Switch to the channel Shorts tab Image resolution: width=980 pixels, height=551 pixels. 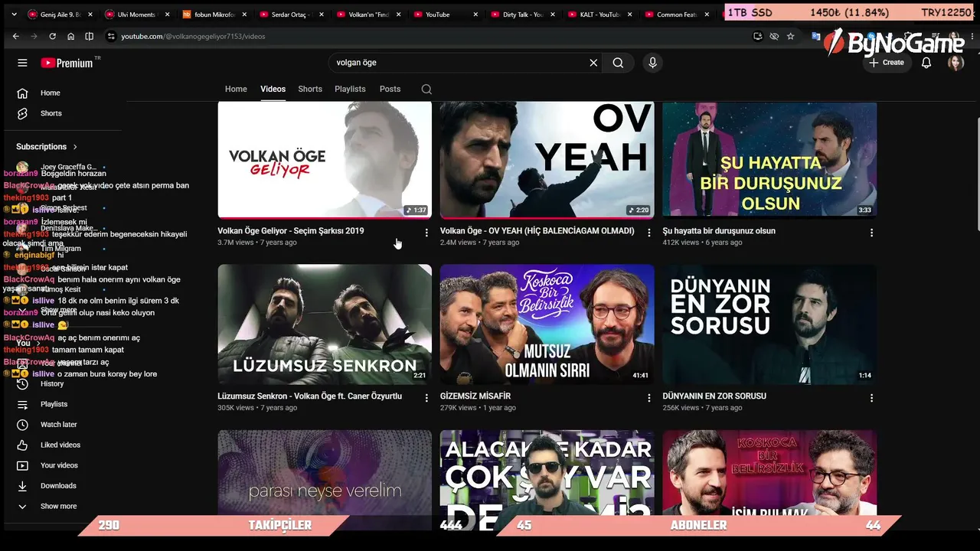tap(310, 89)
